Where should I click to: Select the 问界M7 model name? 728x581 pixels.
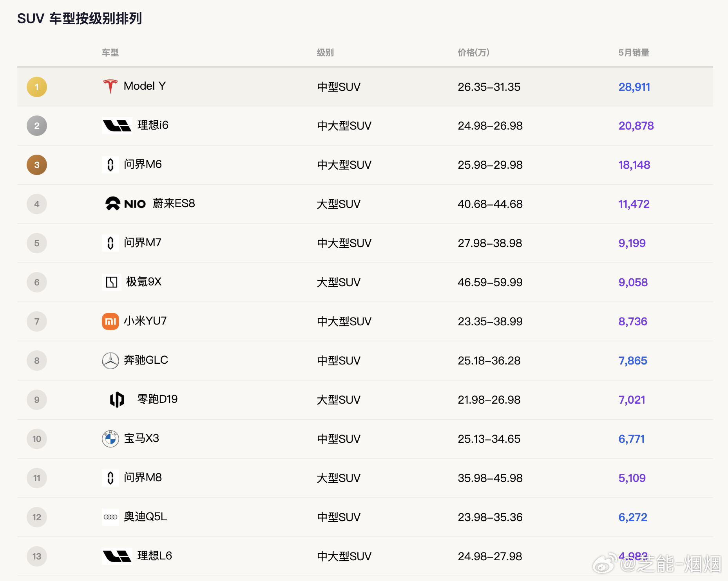click(142, 242)
